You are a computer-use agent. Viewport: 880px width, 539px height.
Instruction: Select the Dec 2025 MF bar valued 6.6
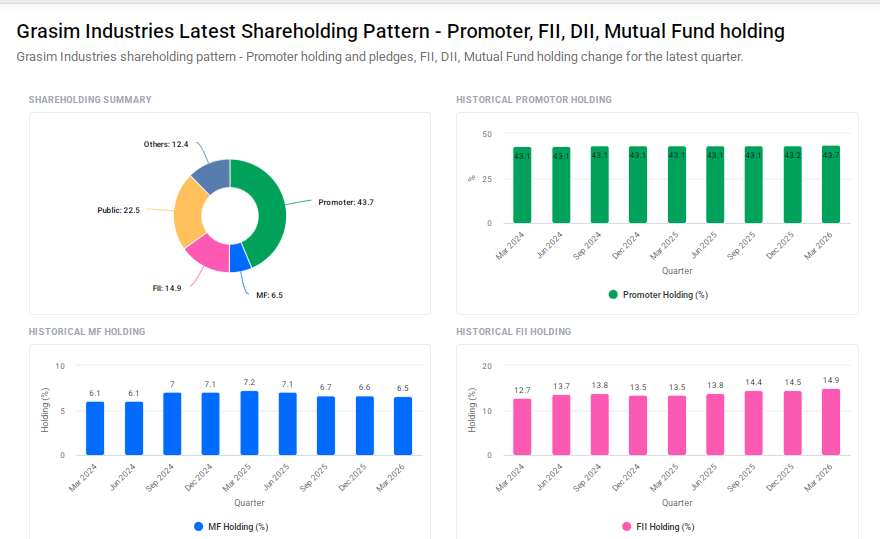pyautogui.click(x=364, y=426)
